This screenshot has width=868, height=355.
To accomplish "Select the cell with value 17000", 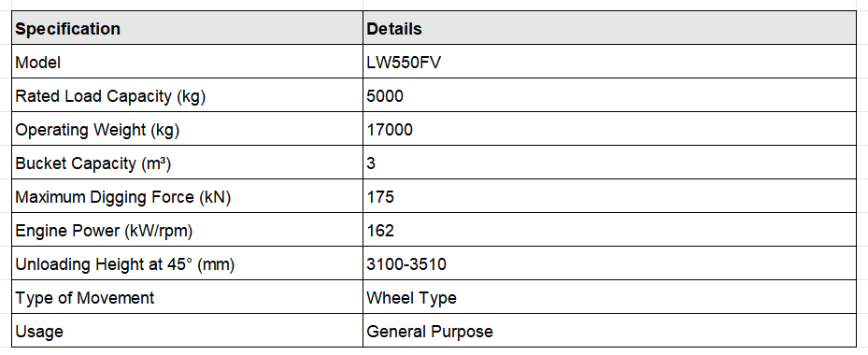I will (609, 130).
